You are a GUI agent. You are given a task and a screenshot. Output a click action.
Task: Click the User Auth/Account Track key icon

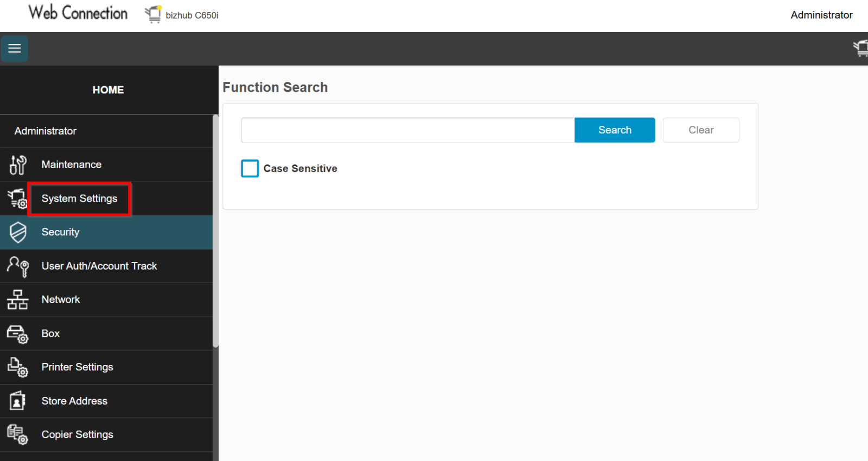click(17, 266)
